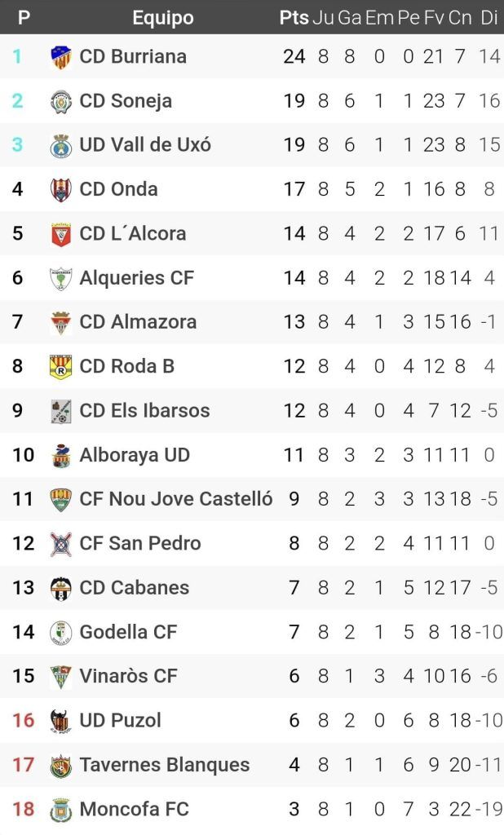Click the UD Vall de Uxó crest
Viewport: 504px width, 835px height.
60,145
